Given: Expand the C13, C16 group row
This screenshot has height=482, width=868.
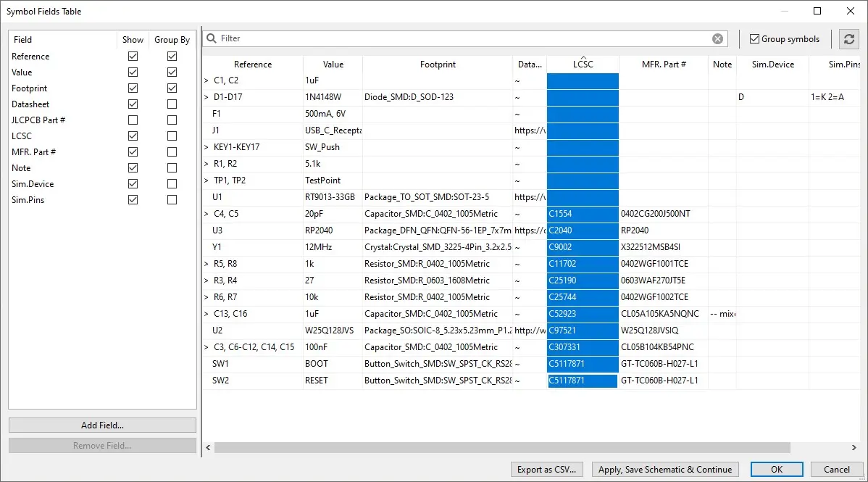Looking at the screenshot, I should pos(206,314).
